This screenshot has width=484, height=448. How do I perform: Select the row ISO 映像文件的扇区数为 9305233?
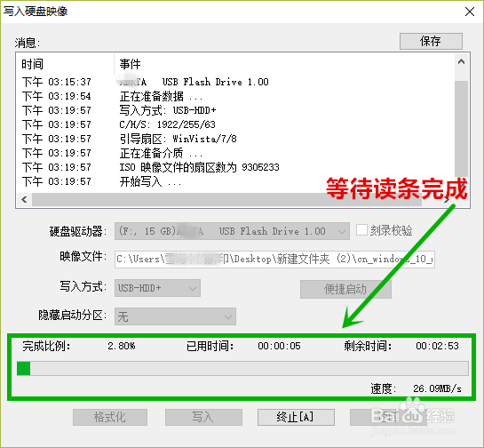click(236, 167)
